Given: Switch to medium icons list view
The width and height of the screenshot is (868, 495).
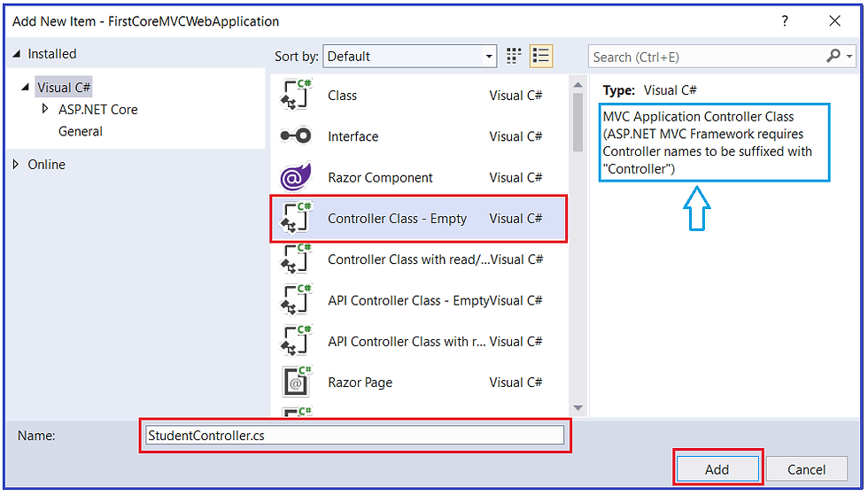Looking at the screenshot, I should (541, 56).
